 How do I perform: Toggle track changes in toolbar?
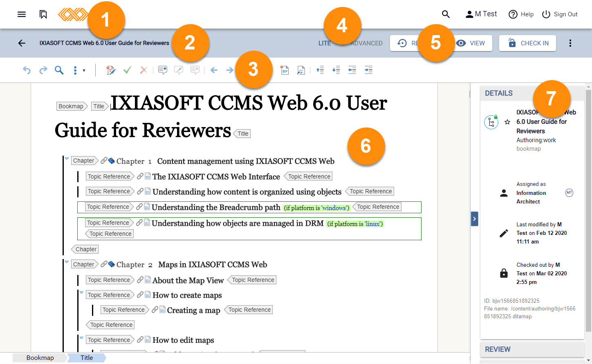coord(111,70)
